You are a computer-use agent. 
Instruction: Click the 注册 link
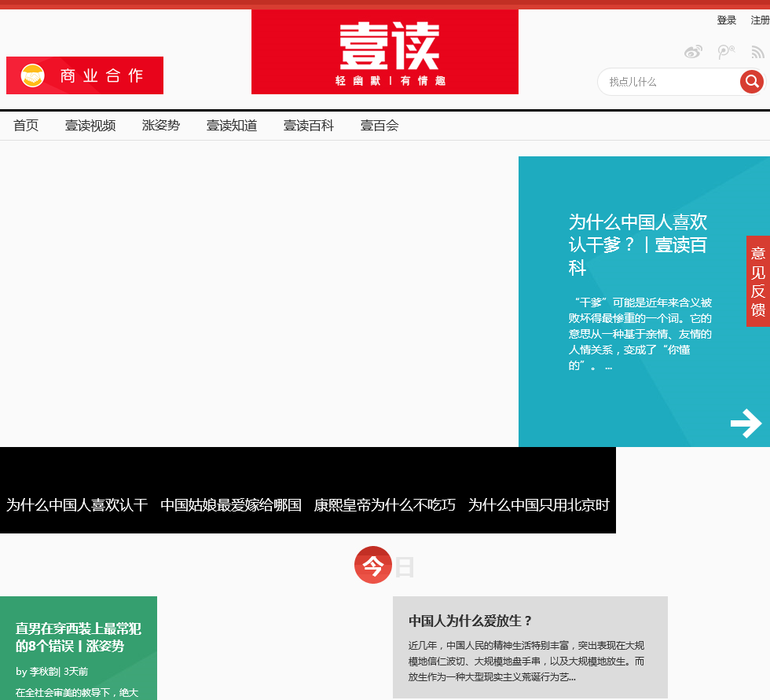(x=760, y=20)
